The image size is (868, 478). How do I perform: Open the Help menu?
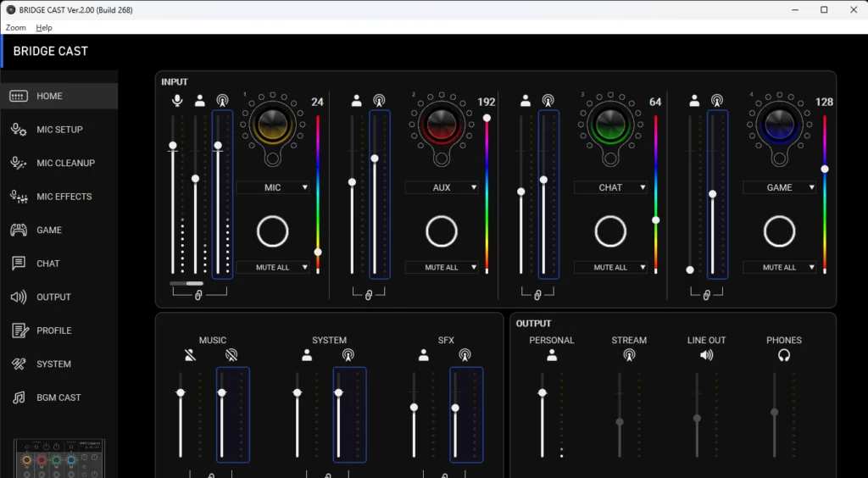[44, 28]
